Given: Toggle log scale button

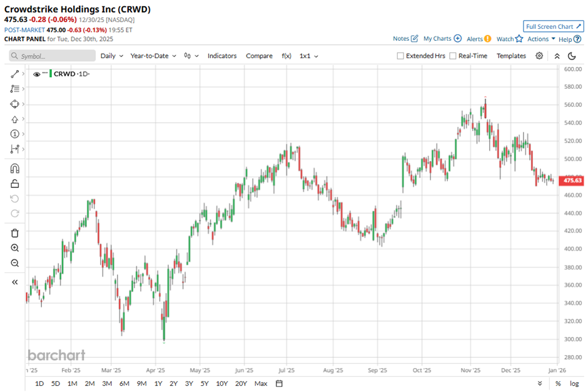Looking at the screenshot, I should tap(574, 383).
